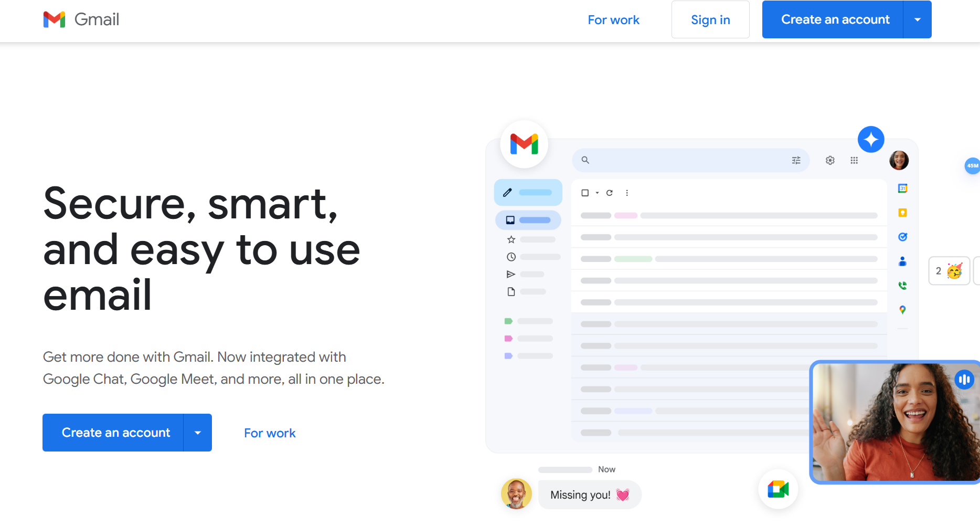The image size is (980, 525).
Task: Open the Google apps grid icon
Action: pos(854,160)
